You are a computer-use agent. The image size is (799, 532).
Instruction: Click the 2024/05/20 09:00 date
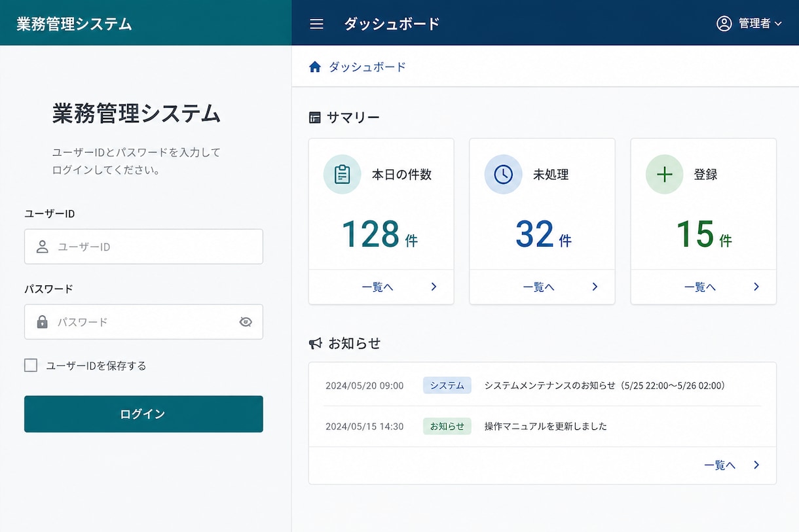tap(365, 385)
